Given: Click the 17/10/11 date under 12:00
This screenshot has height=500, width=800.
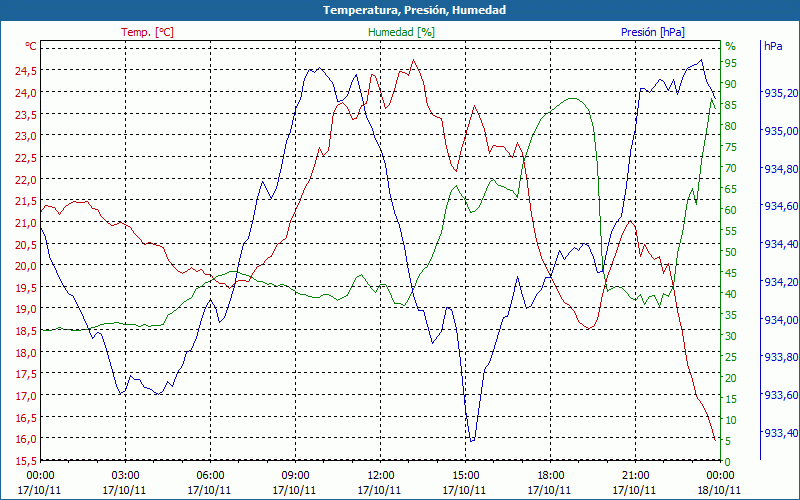Looking at the screenshot, I should [x=380, y=490].
